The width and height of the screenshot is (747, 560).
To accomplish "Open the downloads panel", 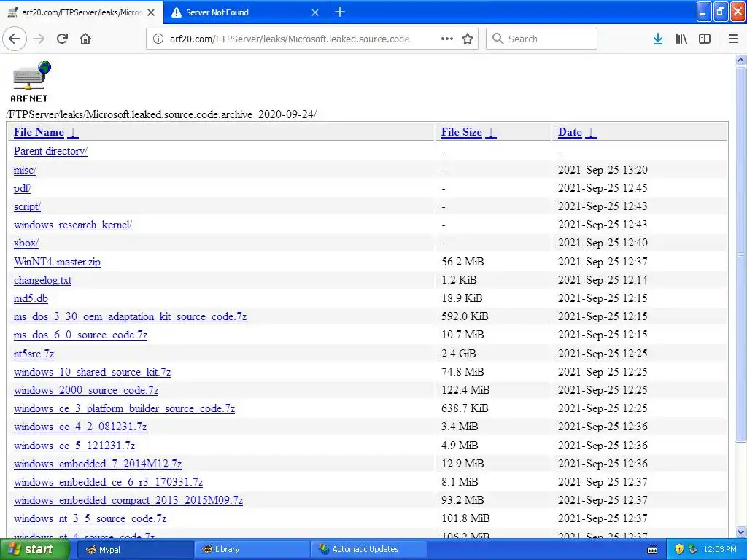I will (658, 39).
